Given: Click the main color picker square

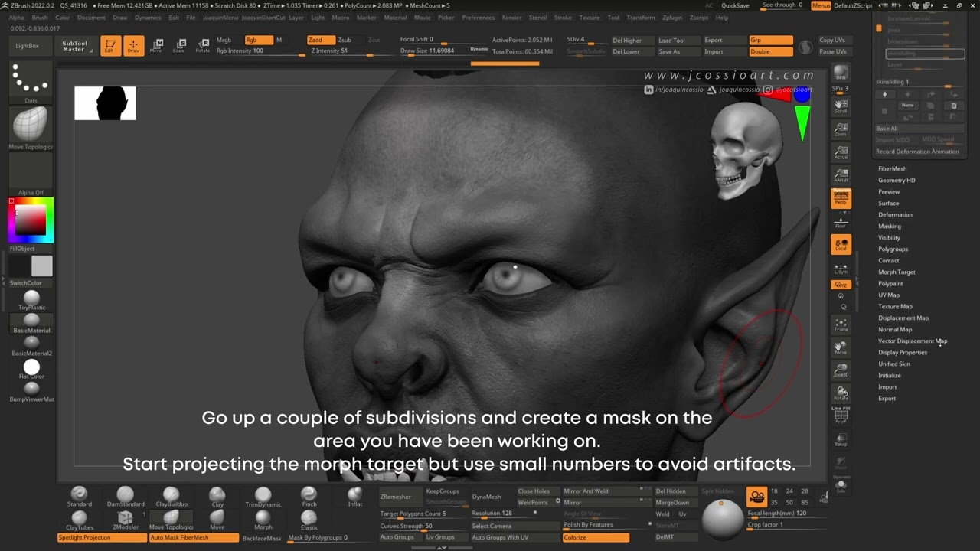Looking at the screenshot, I should tap(31, 220).
